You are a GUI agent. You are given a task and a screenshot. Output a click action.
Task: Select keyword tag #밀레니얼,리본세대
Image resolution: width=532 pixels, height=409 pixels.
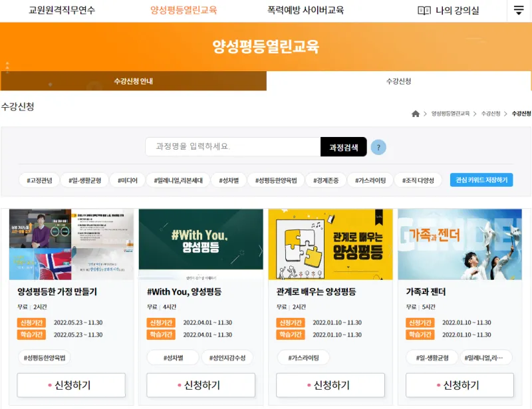[178, 180]
